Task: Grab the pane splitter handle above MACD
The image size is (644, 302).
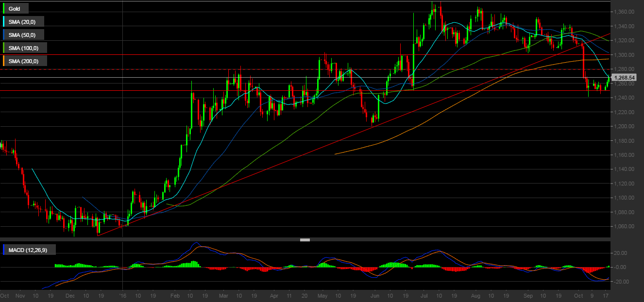Action: coord(305,239)
